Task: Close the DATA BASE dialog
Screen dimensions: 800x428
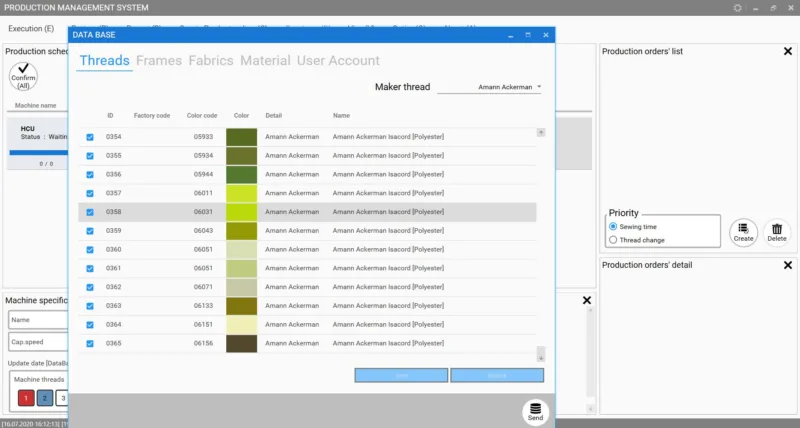Action: pyautogui.click(x=545, y=35)
